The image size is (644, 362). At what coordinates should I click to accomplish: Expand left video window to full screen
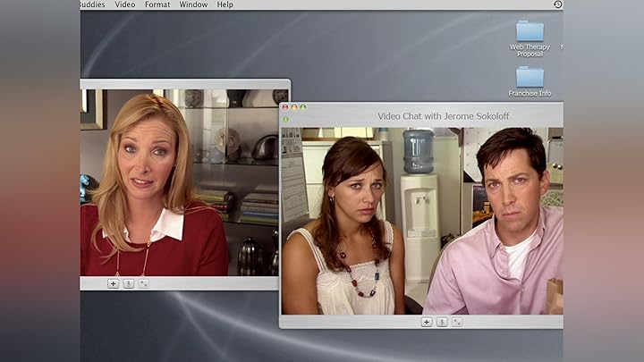[143, 283]
